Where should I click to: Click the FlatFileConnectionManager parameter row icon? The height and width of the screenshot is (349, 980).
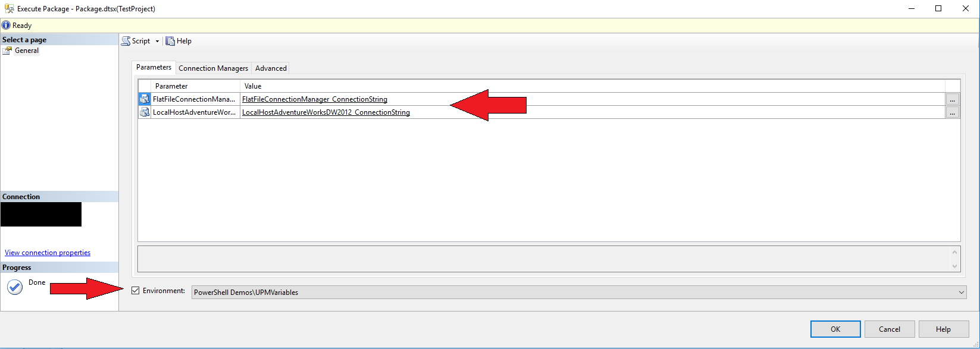click(x=145, y=99)
